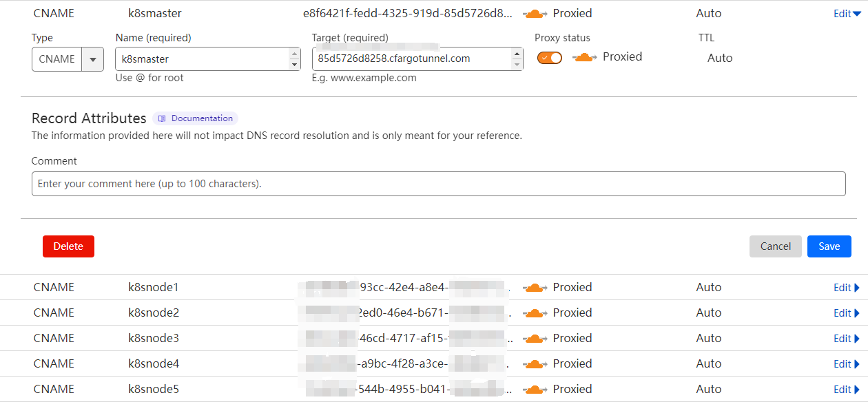Open the Type dropdown in the edit form
The image size is (868, 402).
point(92,59)
